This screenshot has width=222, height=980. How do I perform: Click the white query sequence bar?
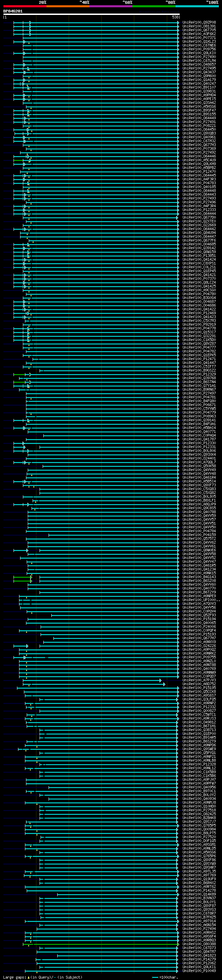92,14
